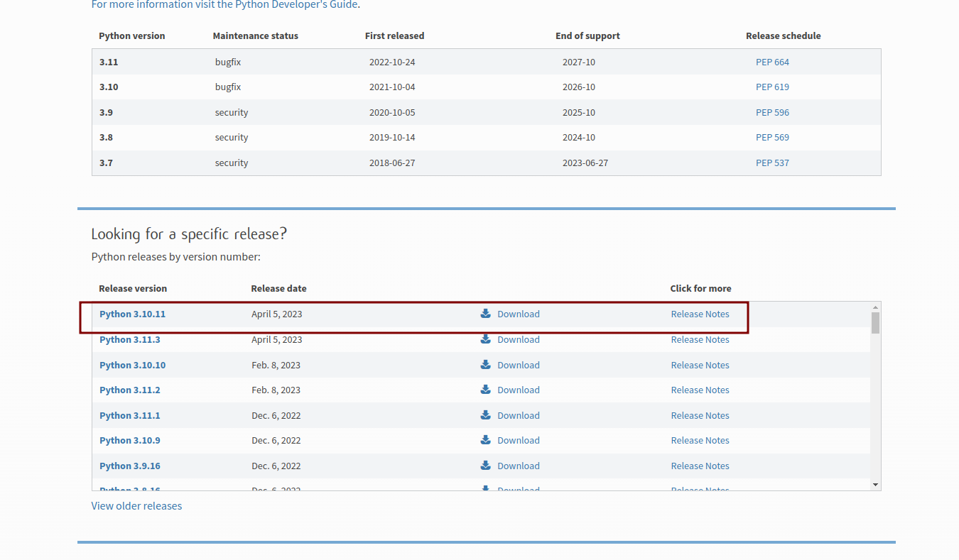This screenshot has height=560, width=959.
Task: Click the 2024-10 end of support value
Action: [579, 137]
